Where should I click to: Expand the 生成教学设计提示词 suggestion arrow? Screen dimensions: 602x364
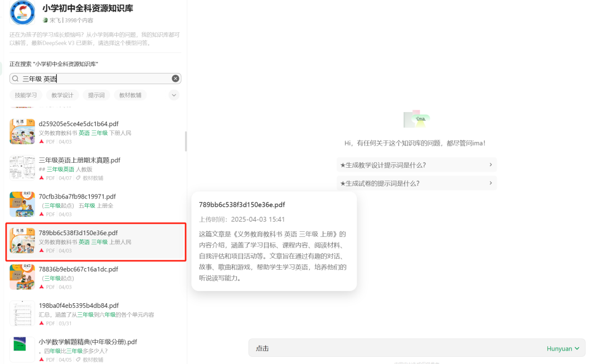pos(489,164)
